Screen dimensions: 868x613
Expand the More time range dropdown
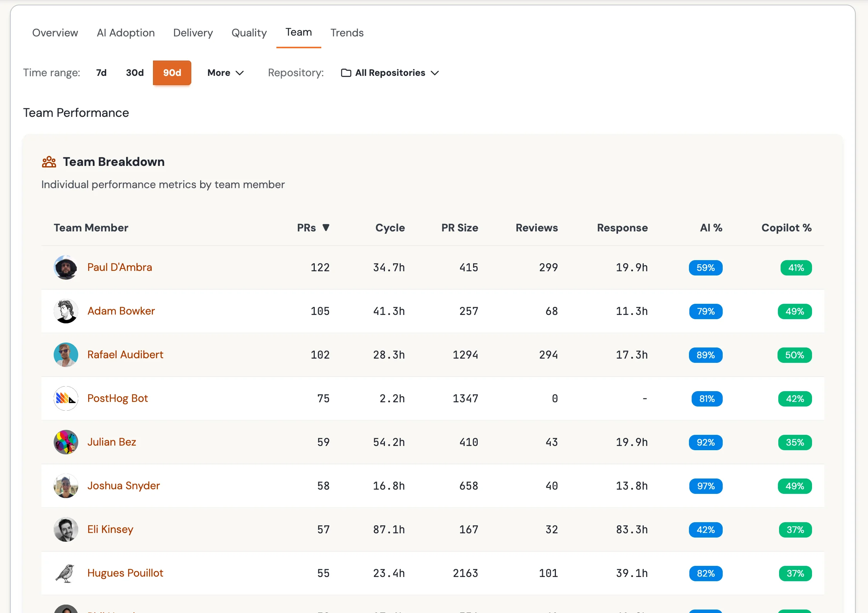pos(225,73)
